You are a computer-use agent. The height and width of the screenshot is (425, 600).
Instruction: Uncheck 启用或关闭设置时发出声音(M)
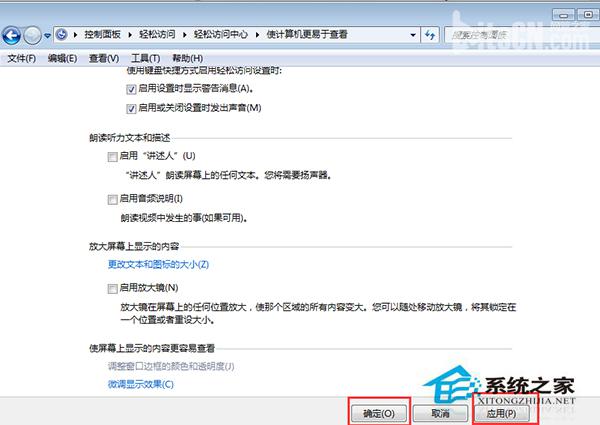(x=131, y=109)
